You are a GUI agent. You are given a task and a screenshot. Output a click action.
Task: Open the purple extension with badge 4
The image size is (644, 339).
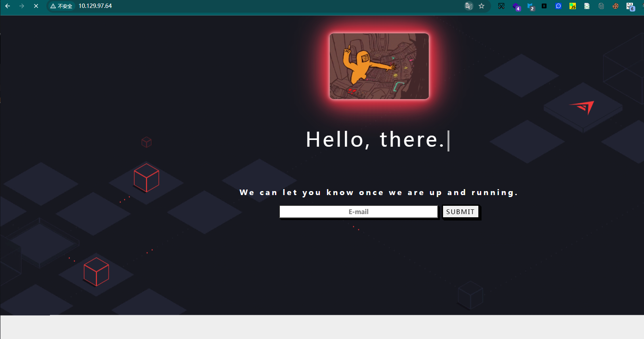(516, 6)
